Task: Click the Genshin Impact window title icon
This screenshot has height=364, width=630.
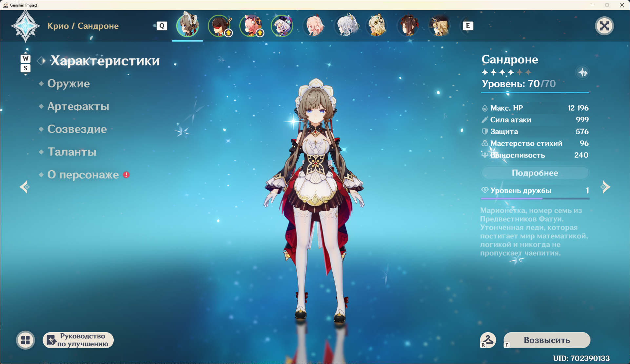Action: point(5,5)
